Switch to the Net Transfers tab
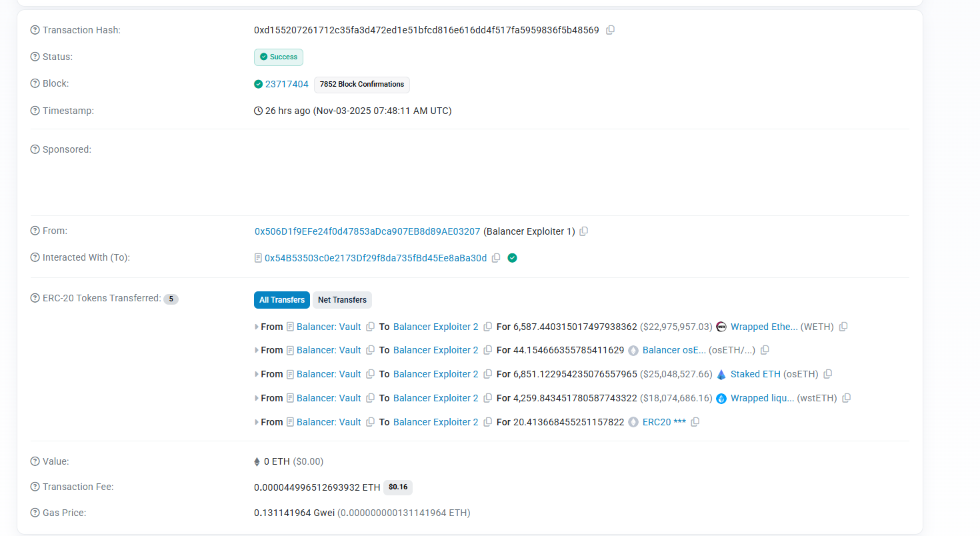This screenshot has width=980, height=536. coord(342,300)
